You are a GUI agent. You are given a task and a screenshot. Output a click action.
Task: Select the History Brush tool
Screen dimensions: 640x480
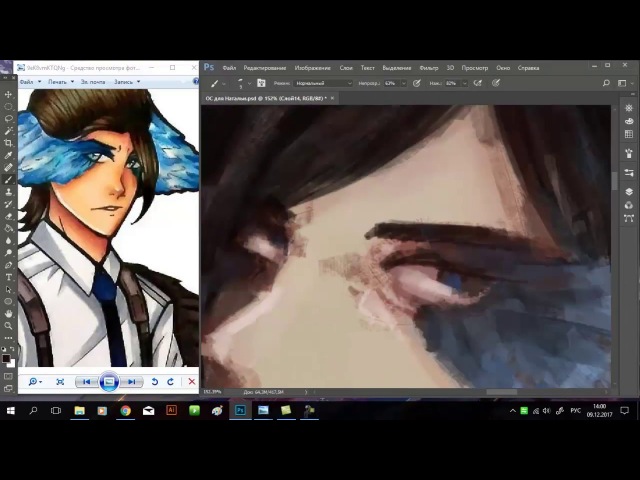[x=8, y=204]
